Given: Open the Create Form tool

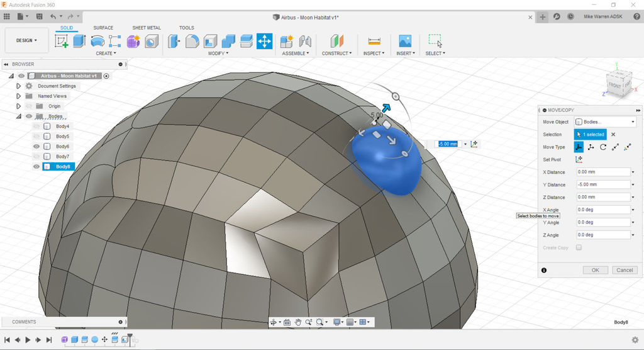Looking at the screenshot, I should coord(133,41).
